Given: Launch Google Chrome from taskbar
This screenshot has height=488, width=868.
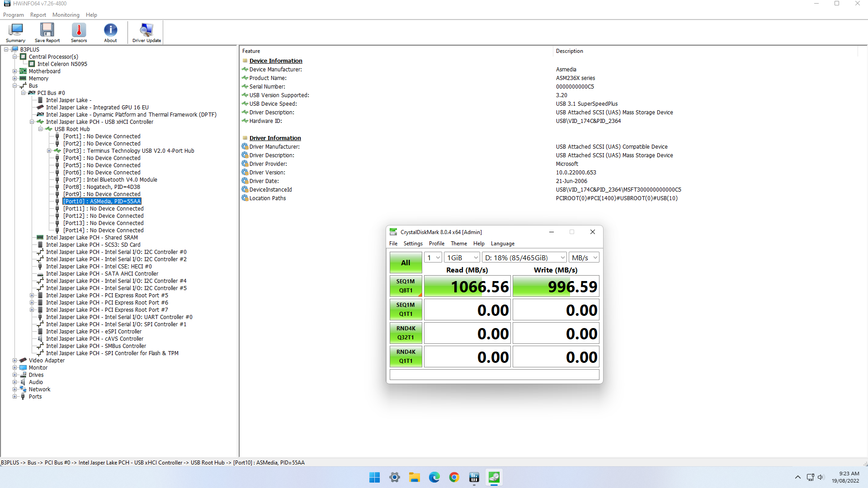Looking at the screenshot, I should [x=454, y=477].
